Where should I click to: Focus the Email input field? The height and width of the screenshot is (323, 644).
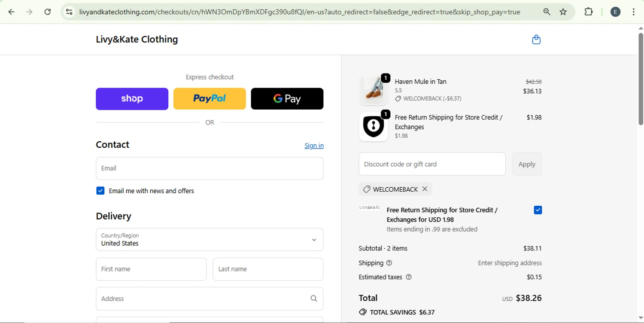click(210, 168)
